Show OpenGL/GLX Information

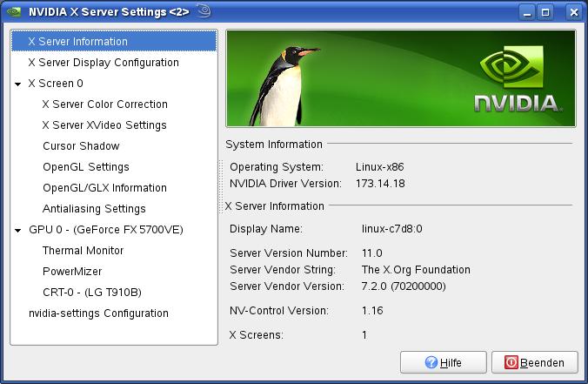pyautogui.click(x=104, y=188)
